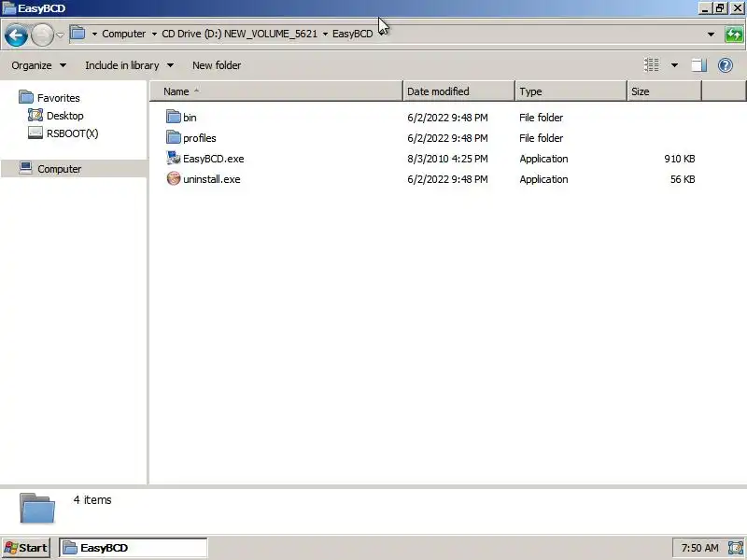The height and width of the screenshot is (560, 747).
Task: Click the Computer icon in the sidebar
Action: point(26,168)
